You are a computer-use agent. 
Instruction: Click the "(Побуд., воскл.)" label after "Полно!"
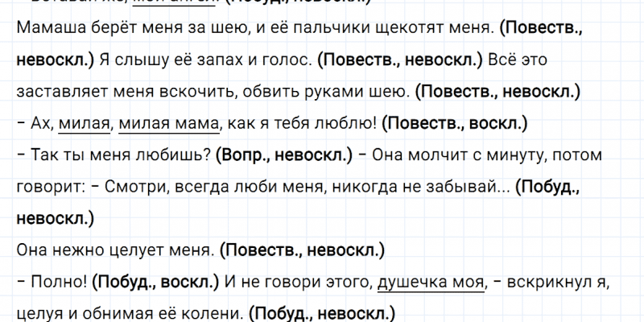[155, 281]
